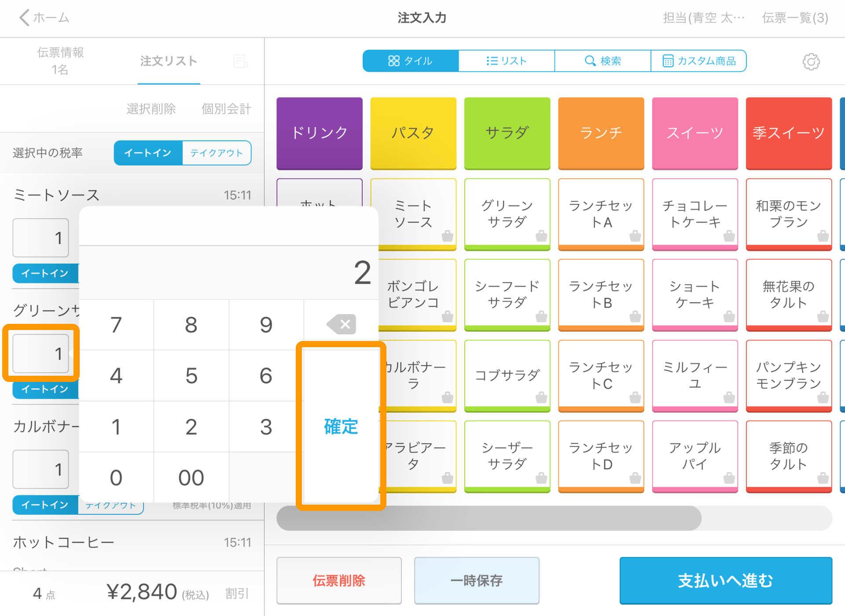
Task: Tap takeout bag icon on ランチセットC tile
Action: point(635,397)
